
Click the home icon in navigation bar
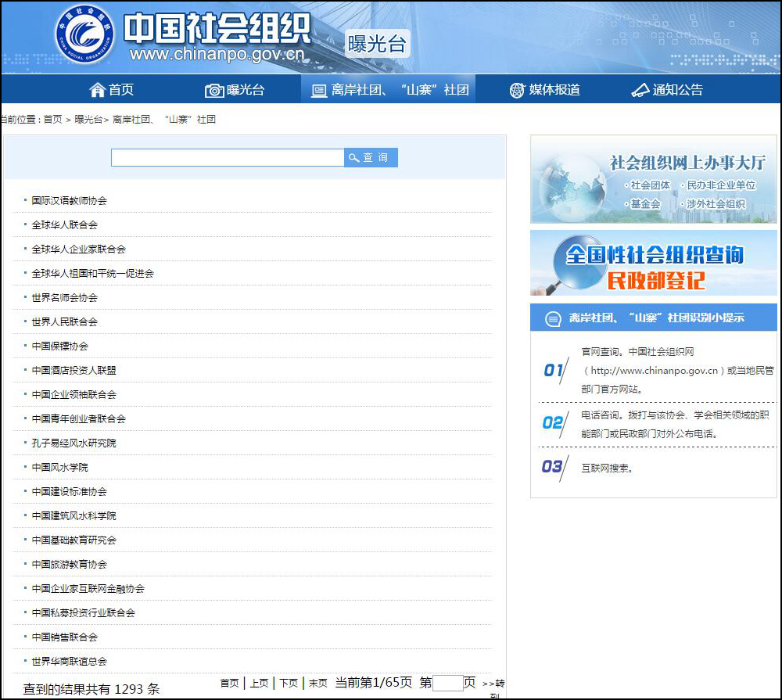[97, 90]
